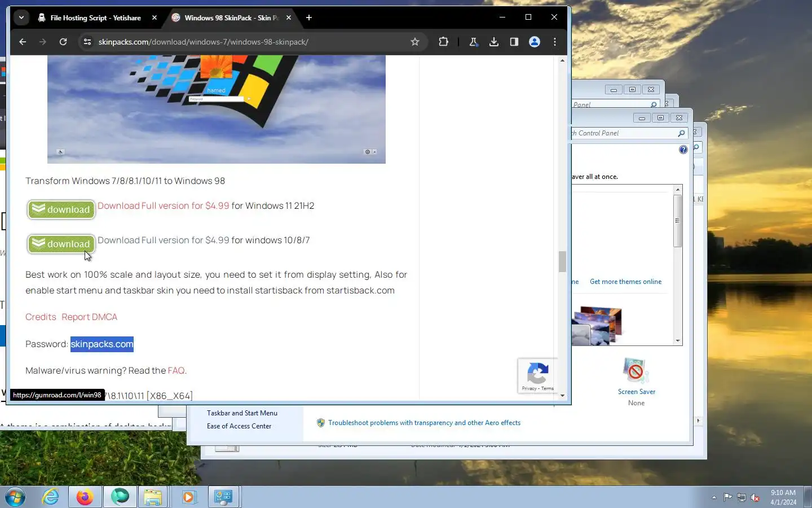This screenshot has width=812, height=508.
Task: Click the reCAPTCHA badge
Action: coord(538,376)
